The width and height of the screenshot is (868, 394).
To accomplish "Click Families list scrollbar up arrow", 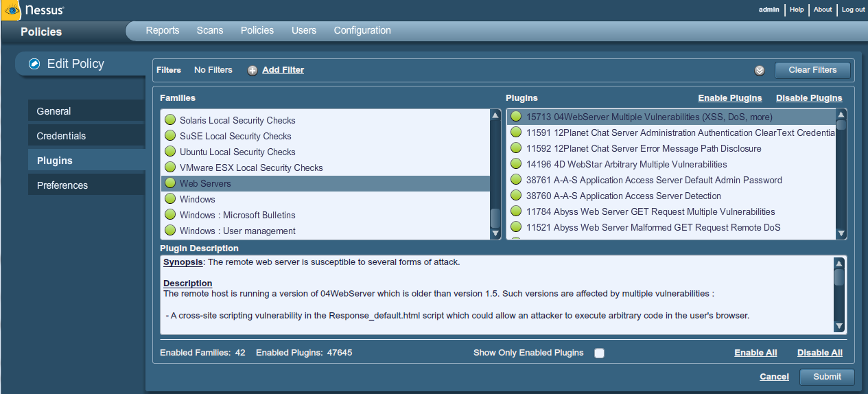I will coord(495,115).
